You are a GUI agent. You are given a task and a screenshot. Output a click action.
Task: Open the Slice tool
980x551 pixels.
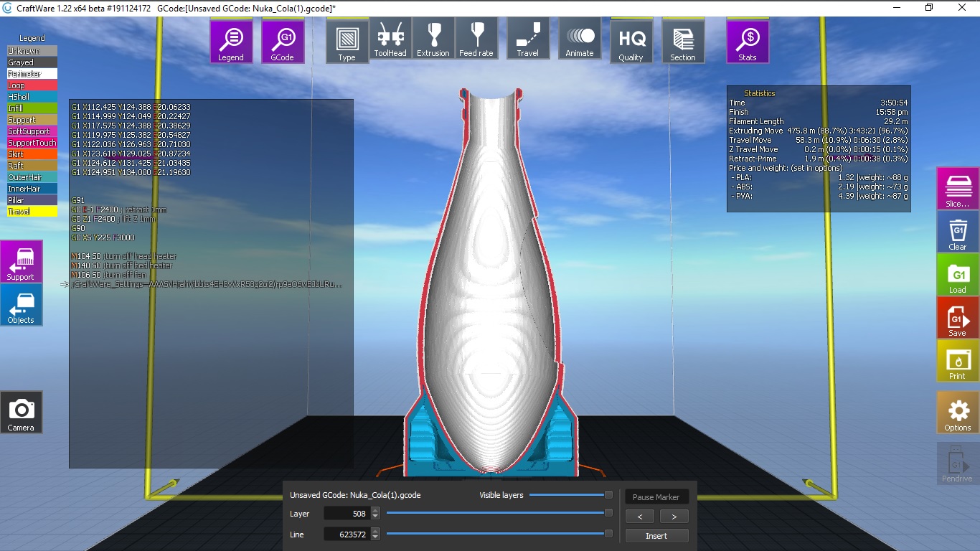tap(958, 189)
